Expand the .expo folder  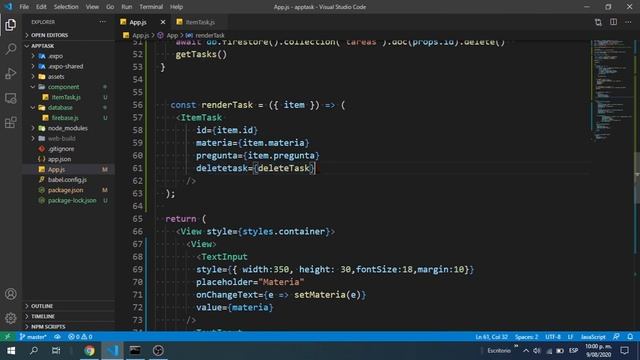(56, 56)
